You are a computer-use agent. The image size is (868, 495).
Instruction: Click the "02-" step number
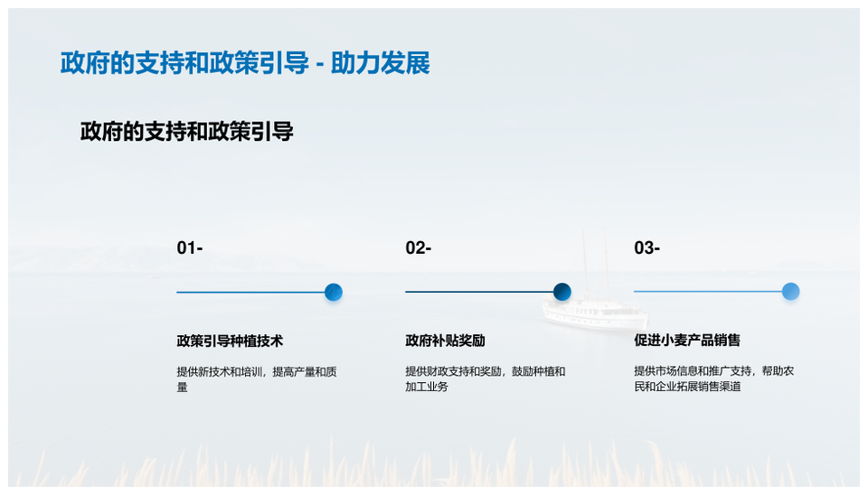(x=419, y=248)
